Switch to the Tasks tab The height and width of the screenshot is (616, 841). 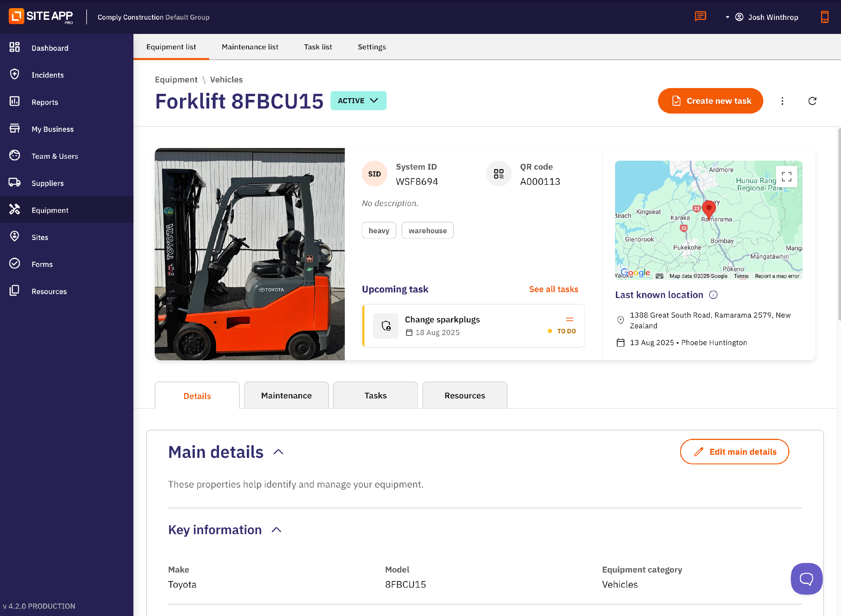pyautogui.click(x=375, y=395)
